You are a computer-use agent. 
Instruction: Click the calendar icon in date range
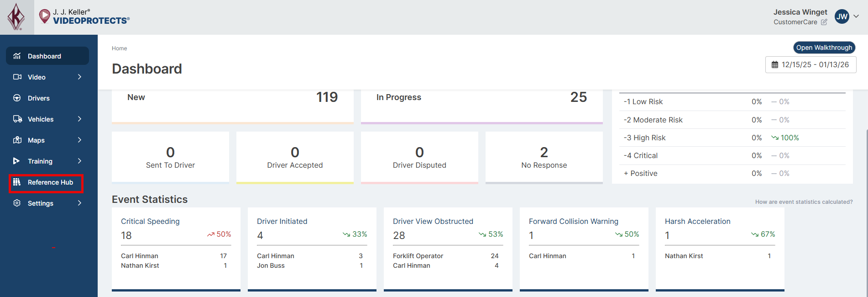(x=774, y=65)
